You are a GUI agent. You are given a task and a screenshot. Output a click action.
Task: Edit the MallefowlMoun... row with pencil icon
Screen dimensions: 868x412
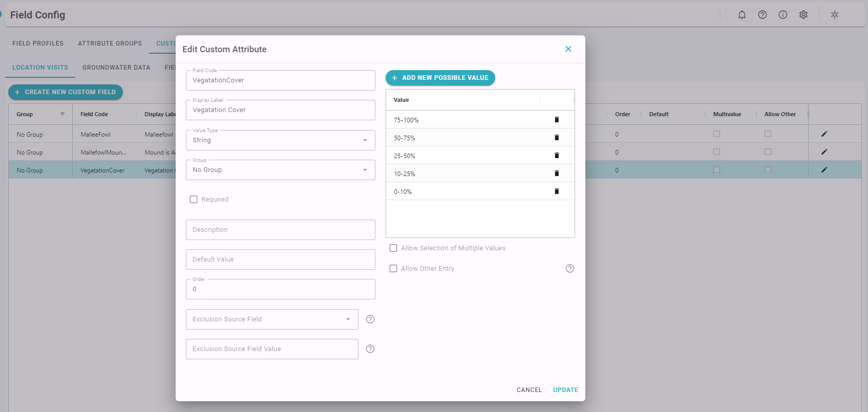coord(824,152)
